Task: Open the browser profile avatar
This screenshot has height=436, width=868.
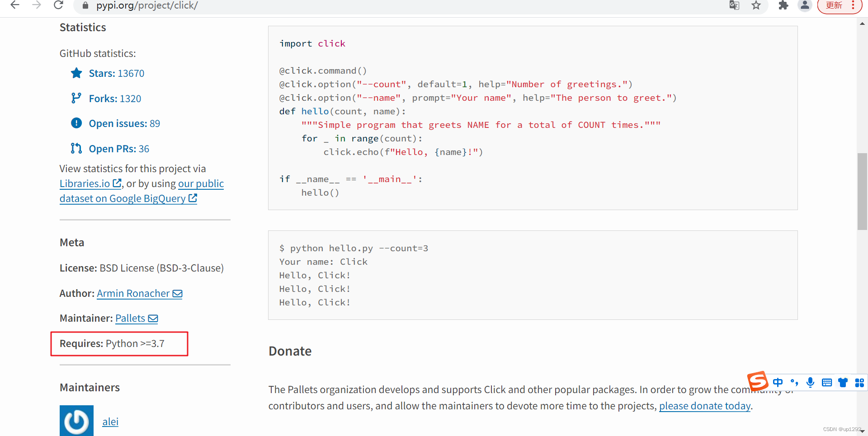Action: pos(805,5)
